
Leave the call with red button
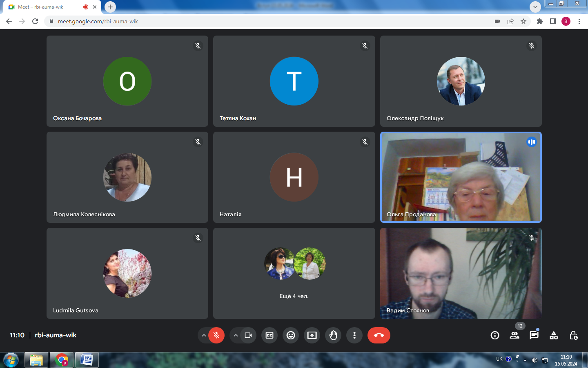tap(379, 335)
